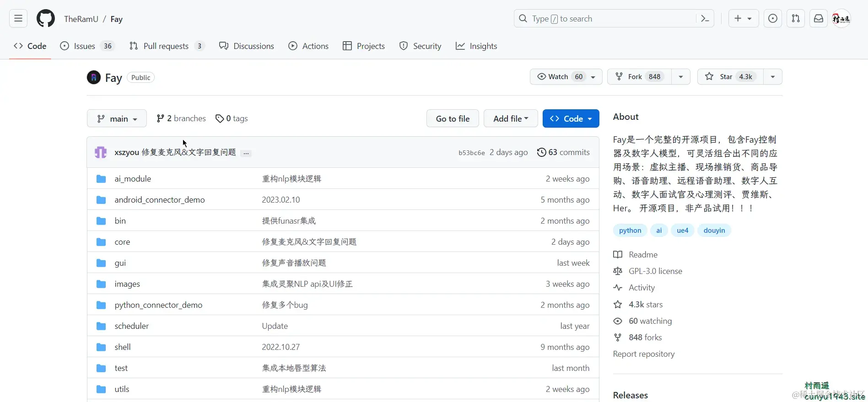Go to GitHub homepage via Octocat logo
868x402 pixels.
click(x=46, y=19)
